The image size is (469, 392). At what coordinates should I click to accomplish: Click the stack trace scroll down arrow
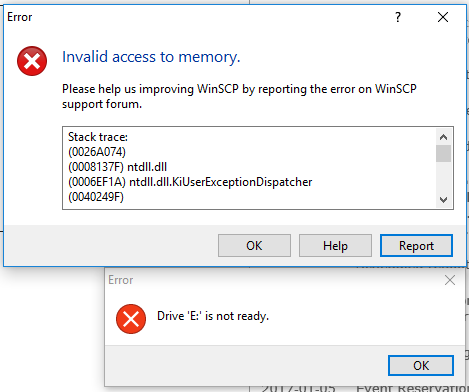tap(443, 200)
